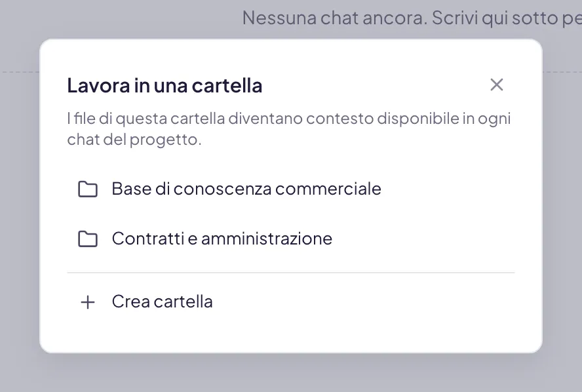Click the dashed line behind the dialog
The height and width of the screenshot is (392, 582).
(x=562, y=72)
